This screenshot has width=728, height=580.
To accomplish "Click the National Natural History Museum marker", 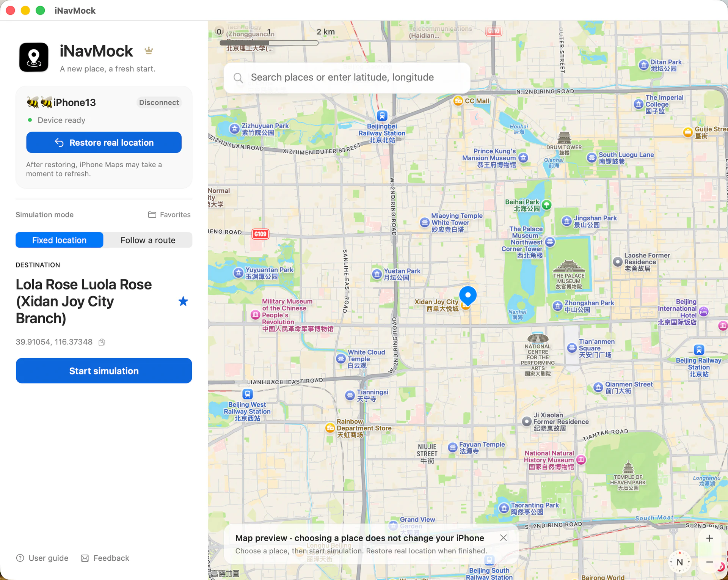I will click(x=581, y=460).
